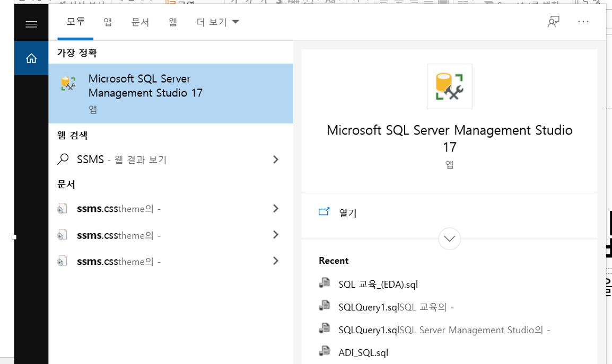The image size is (612, 364).
Task: Open the feedback person icon
Action: point(553,22)
